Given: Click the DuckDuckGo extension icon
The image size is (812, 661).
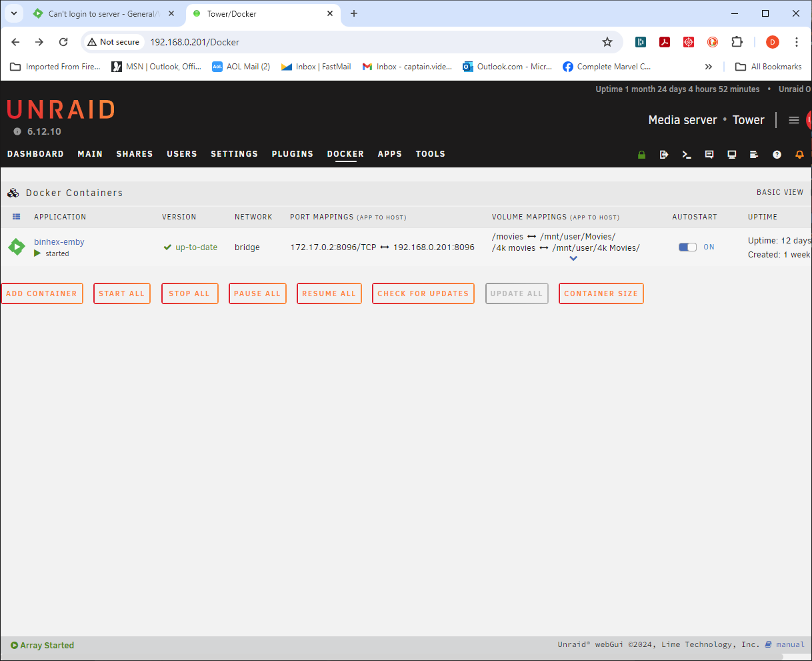Looking at the screenshot, I should tap(713, 42).
